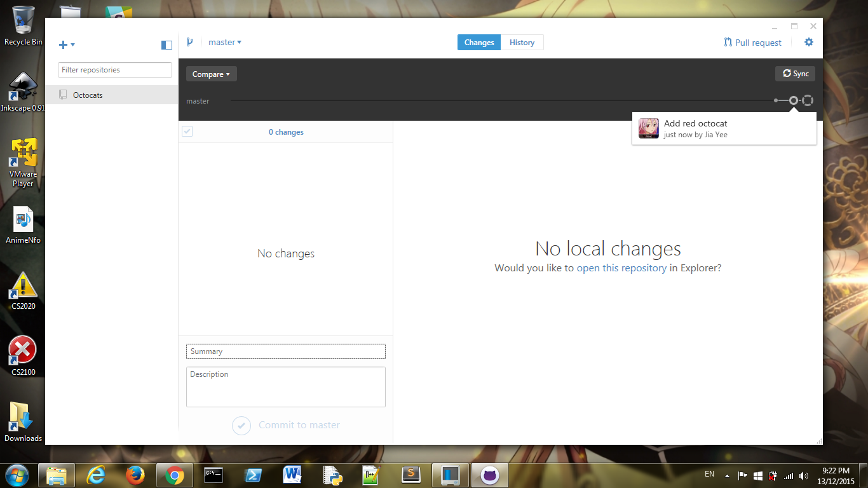
Task: Click the Summary commit field
Action: point(286,351)
